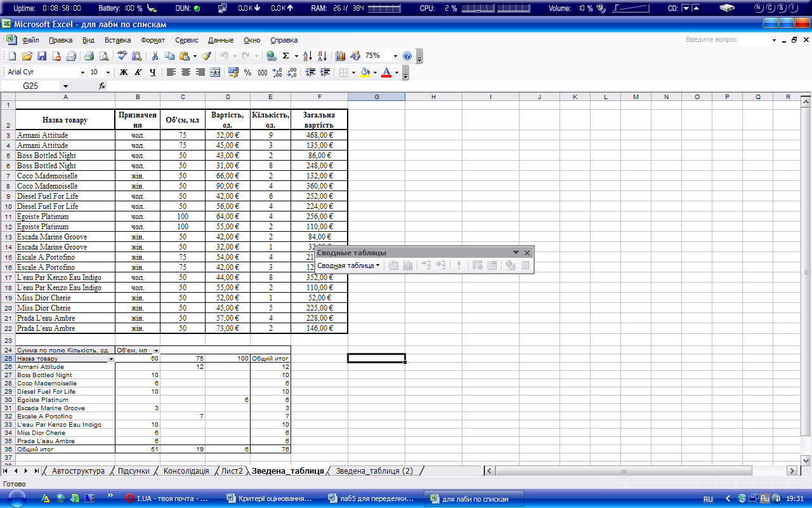Merge and center cells
Screen dimensions: 812x508
point(215,72)
